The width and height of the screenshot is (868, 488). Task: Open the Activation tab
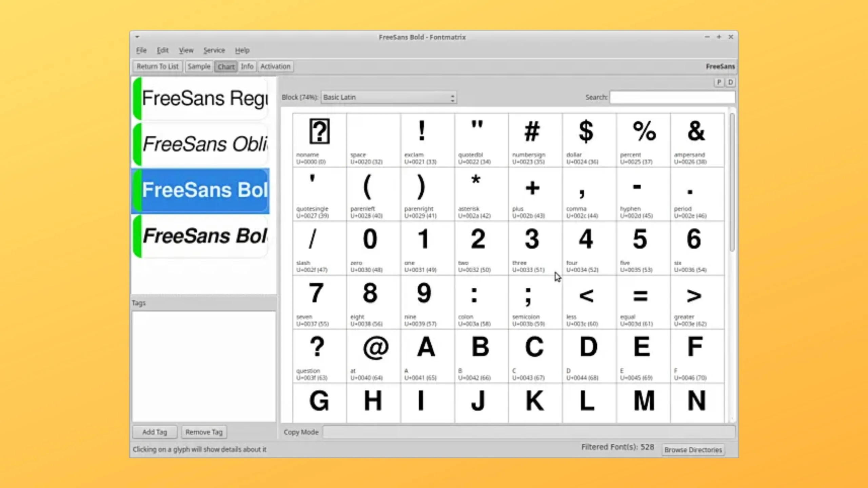click(275, 66)
